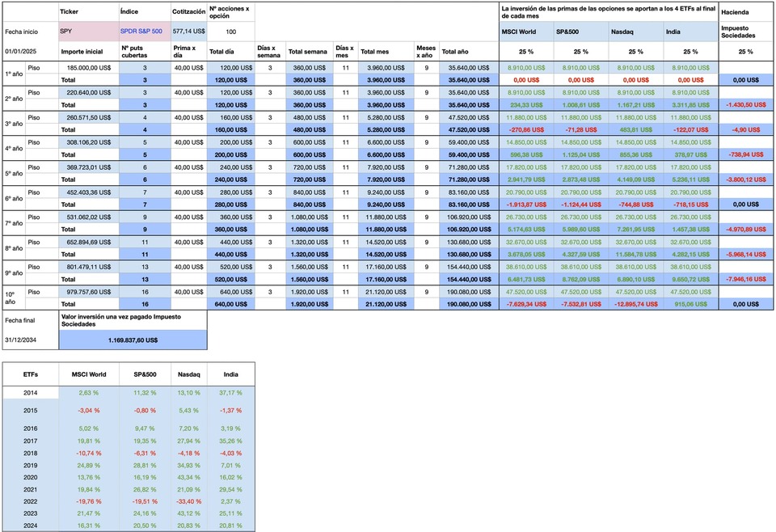Select the final value 1.169.837,60 US$
The height and width of the screenshot is (532, 776).
(133, 340)
